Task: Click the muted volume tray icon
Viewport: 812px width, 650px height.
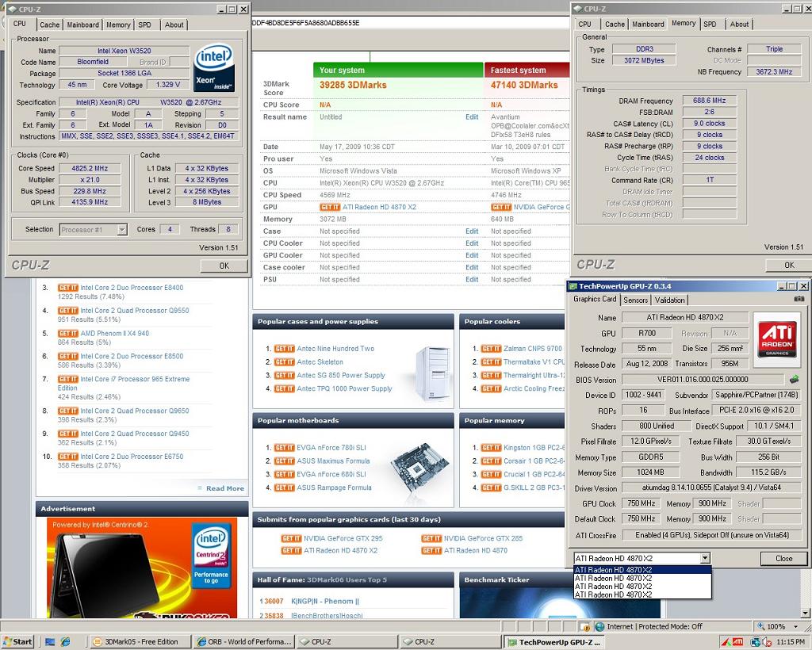Action: tap(767, 642)
